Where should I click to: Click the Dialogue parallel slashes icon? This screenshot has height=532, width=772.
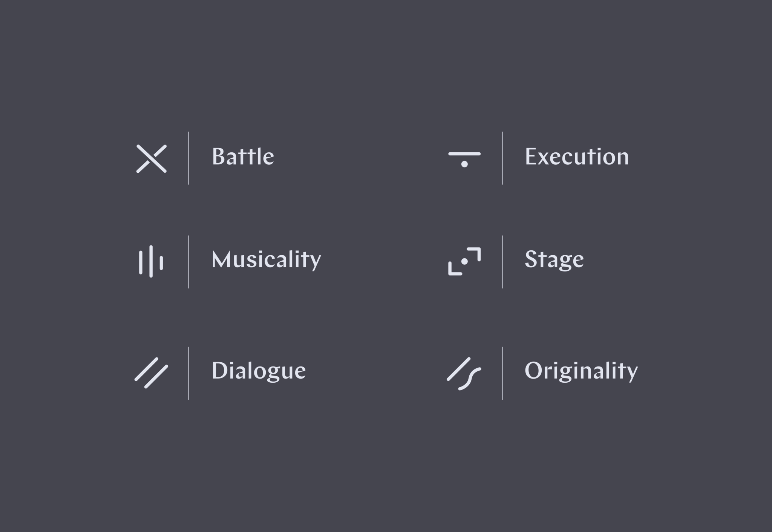pos(151,373)
